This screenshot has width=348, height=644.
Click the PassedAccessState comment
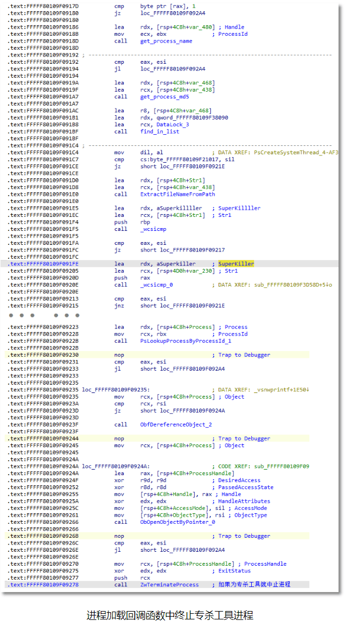246,487
